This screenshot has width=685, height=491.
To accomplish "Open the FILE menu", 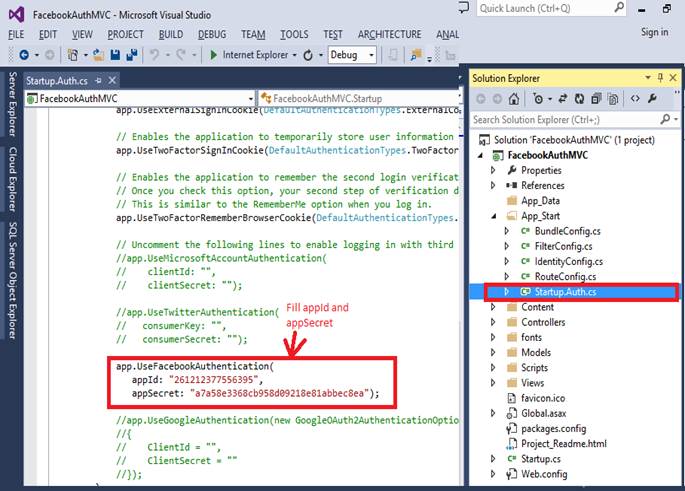I will coord(16,35).
